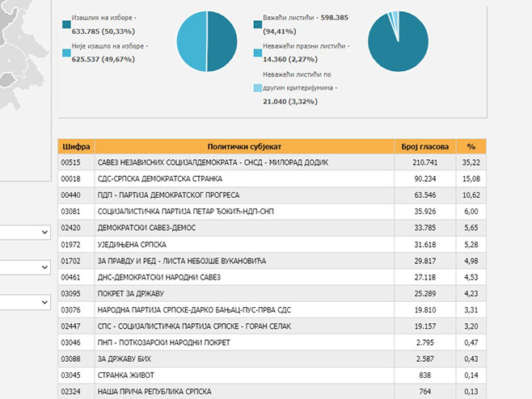Image resolution: width=532 pixels, height=399 pixels.
Task: Click the '14.360 (2,27%)' blank ballots figure
Action: (x=290, y=59)
